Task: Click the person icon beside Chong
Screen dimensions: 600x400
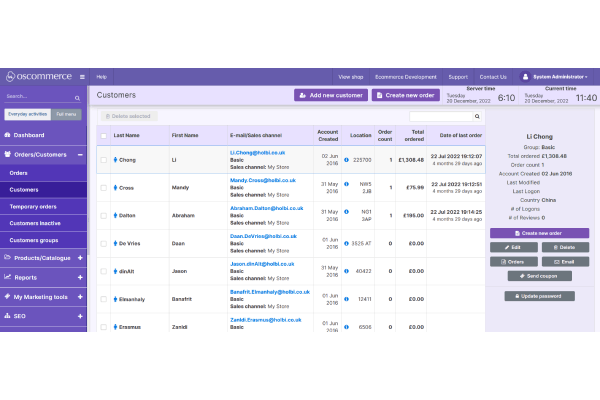Action: (115, 160)
